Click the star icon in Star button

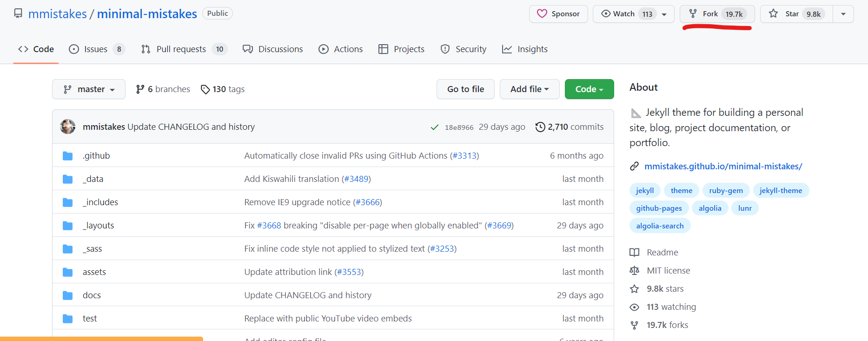773,13
